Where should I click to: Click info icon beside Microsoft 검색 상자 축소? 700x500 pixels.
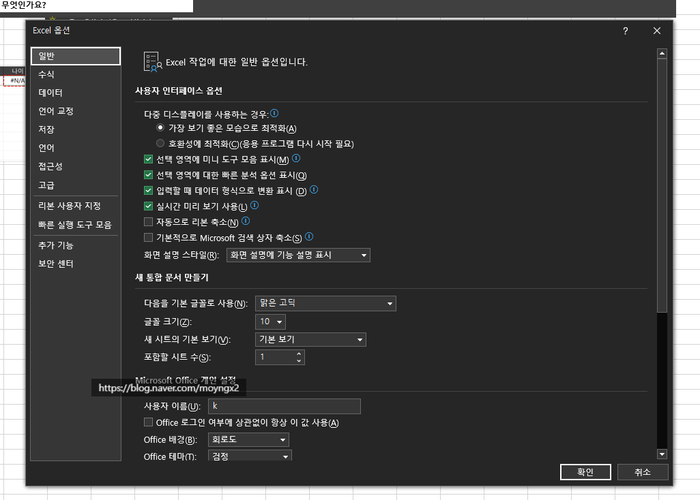pyautogui.click(x=309, y=237)
